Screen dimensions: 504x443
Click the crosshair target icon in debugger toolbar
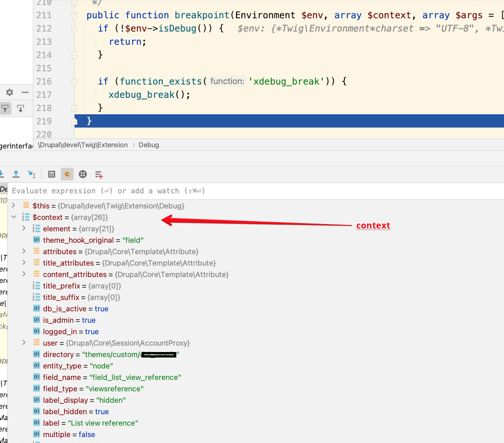(83, 174)
